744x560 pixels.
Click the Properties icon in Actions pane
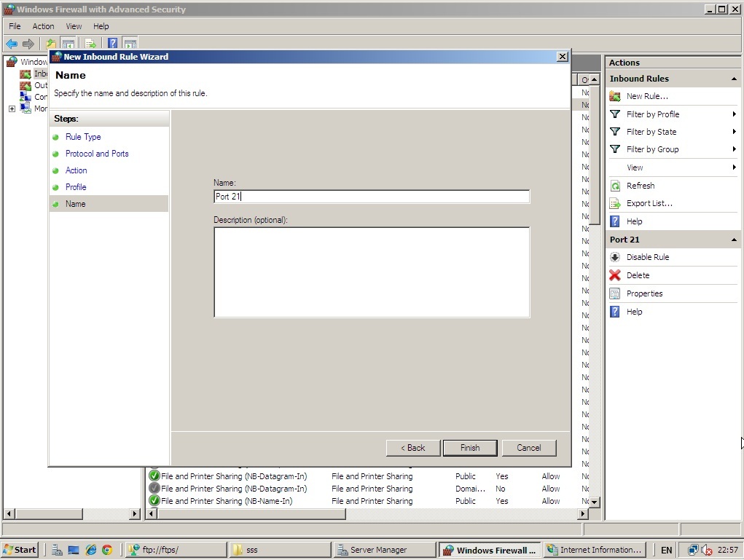click(x=615, y=293)
